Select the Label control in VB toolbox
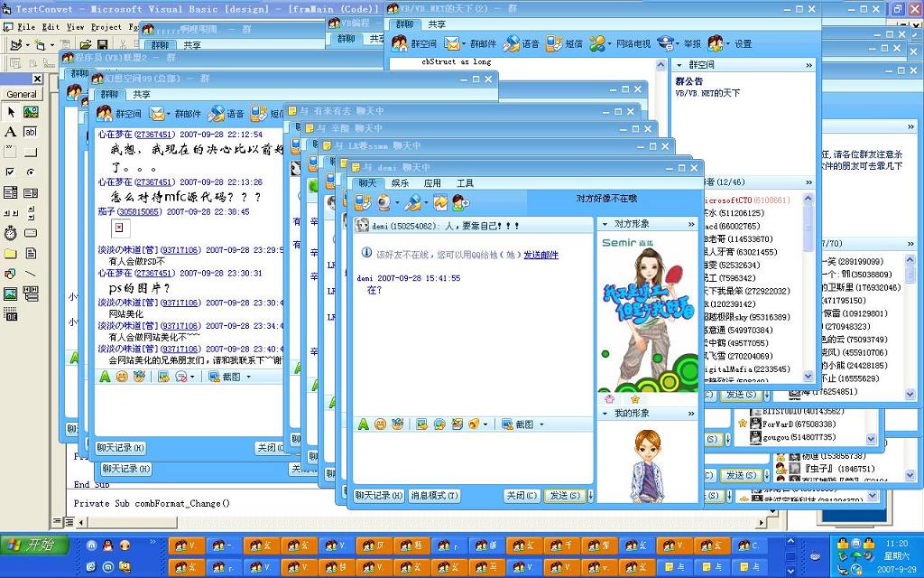This screenshot has width=924, height=578. 10,132
